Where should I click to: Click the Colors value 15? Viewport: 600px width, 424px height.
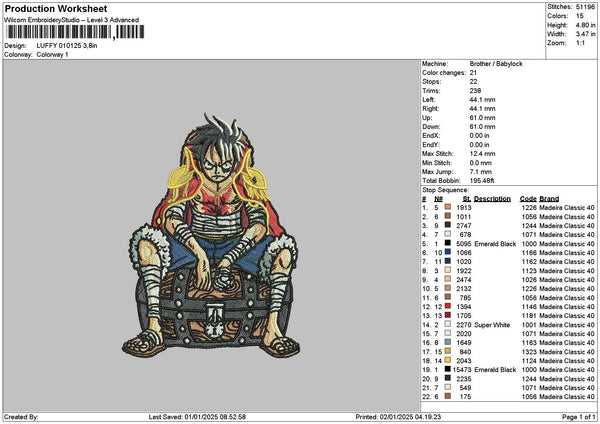click(x=579, y=16)
